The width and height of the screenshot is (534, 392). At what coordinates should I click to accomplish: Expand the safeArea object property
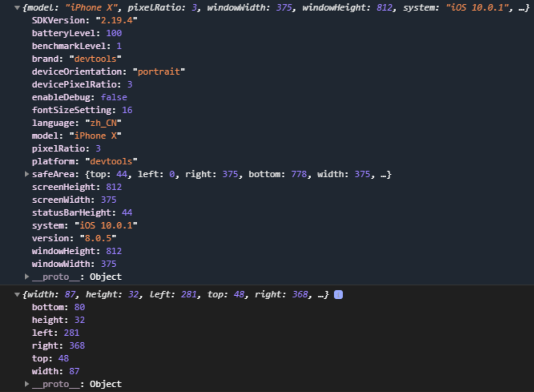pyautogui.click(x=27, y=174)
